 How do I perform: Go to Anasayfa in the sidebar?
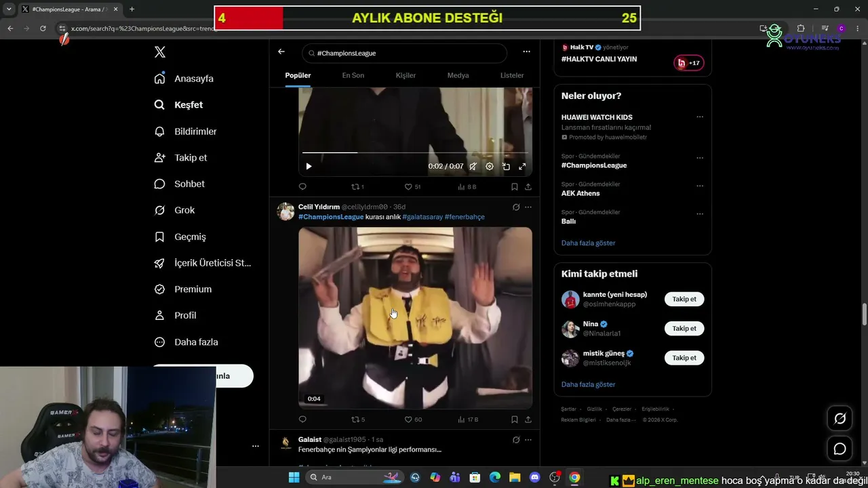(184, 79)
